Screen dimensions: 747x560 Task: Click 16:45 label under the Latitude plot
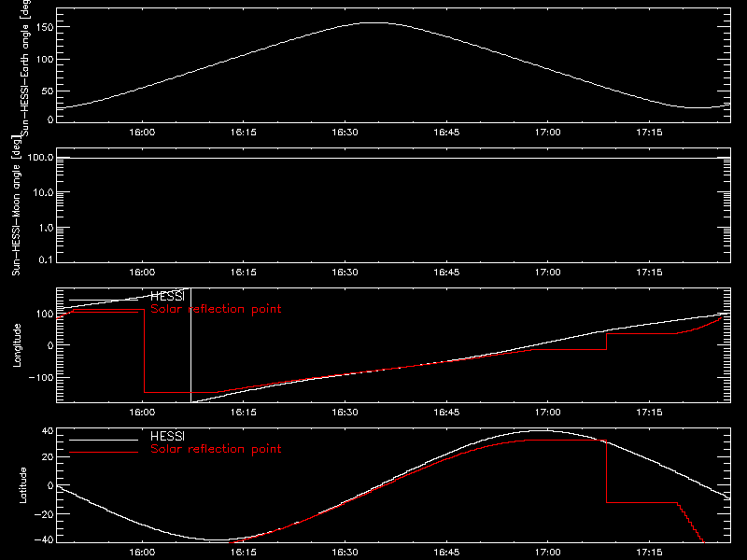point(446,552)
